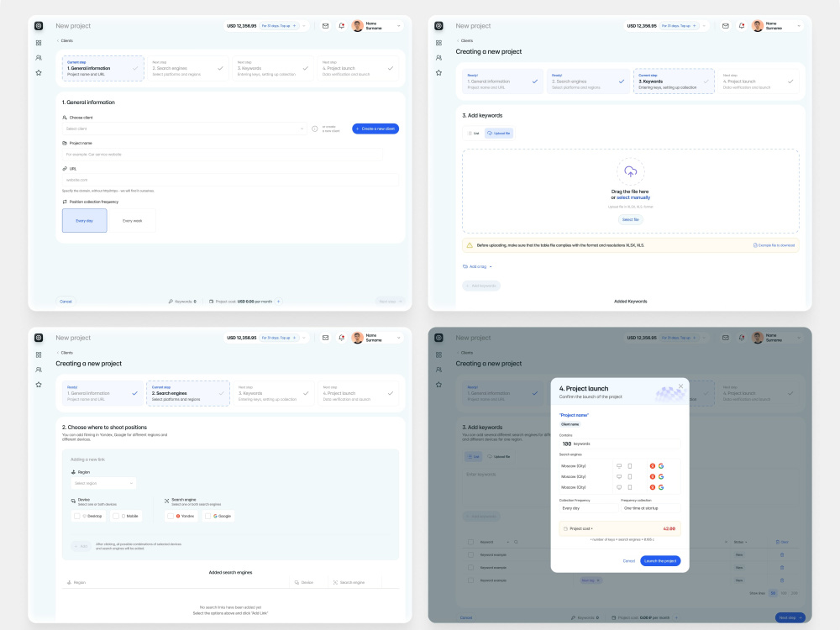Image resolution: width=840 pixels, height=630 pixels.
Task: Expand Add a tag dropdown on upload screen
Action: pos(477,266)
